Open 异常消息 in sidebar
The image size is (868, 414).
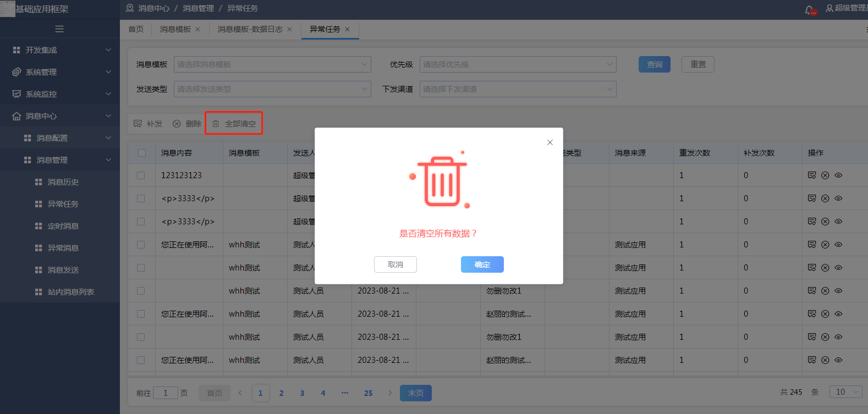click(x=60, y=248)
